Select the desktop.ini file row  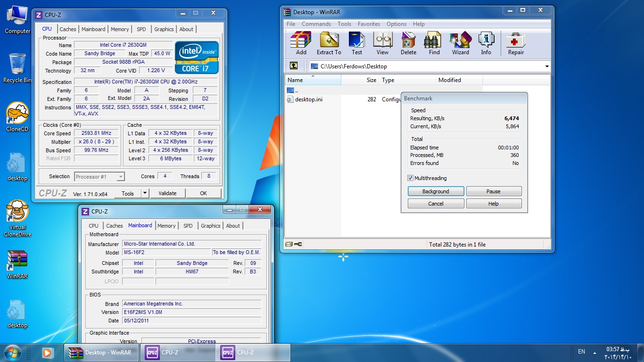point(384,99)
